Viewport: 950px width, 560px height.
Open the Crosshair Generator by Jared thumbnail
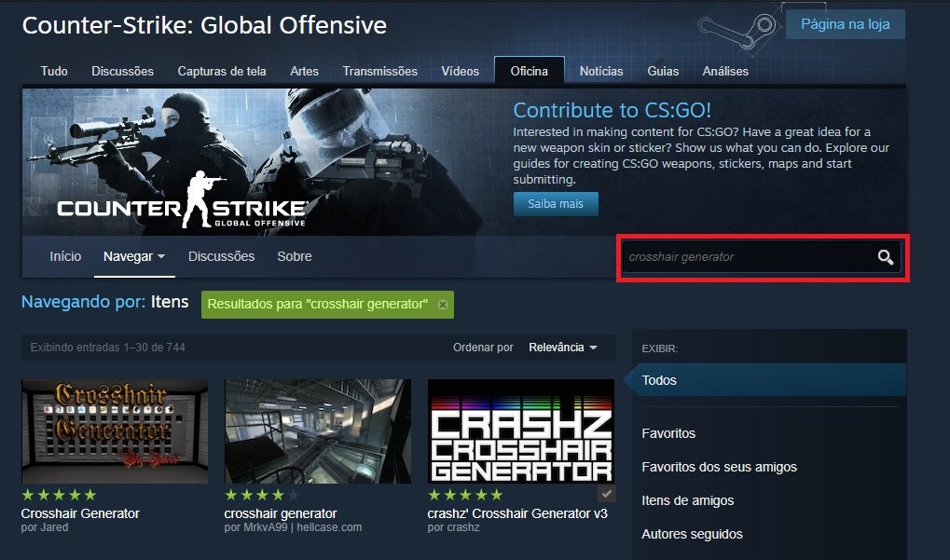coord(115,431)
